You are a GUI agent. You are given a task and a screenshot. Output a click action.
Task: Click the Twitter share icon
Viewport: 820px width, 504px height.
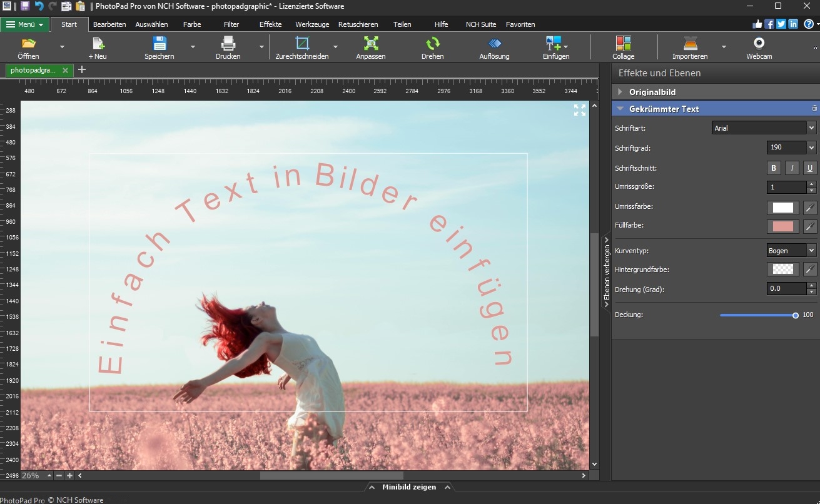click(x=781, y=24)
